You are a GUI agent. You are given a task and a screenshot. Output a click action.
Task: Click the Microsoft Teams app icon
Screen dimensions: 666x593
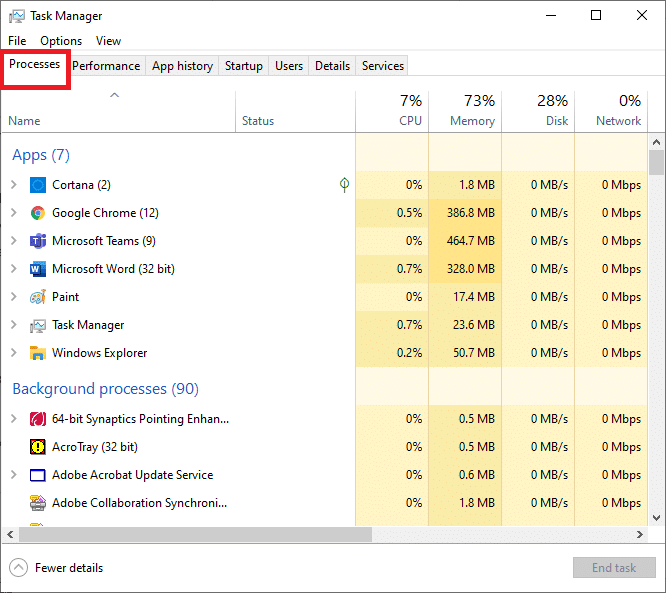[x=38, y=241]
